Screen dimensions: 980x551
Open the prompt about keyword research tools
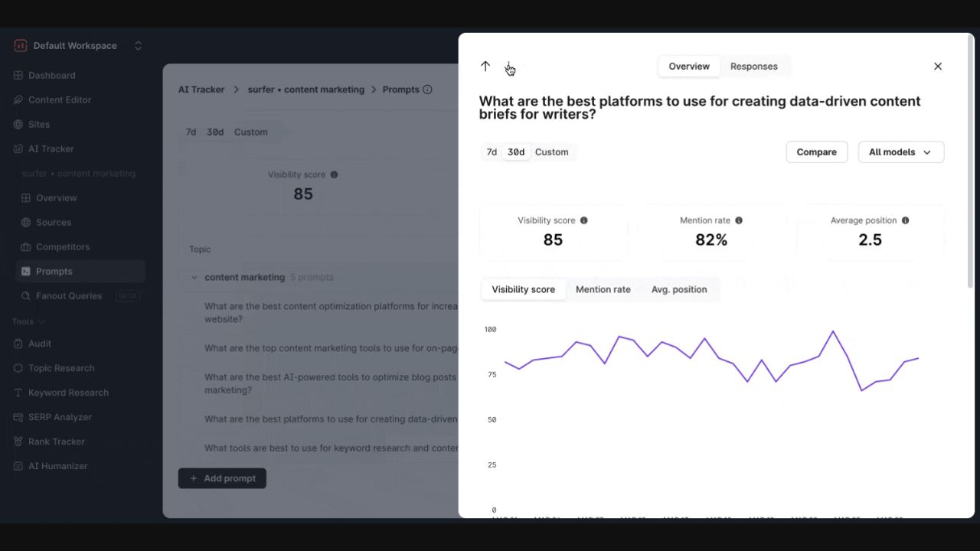tap(331, 448)
